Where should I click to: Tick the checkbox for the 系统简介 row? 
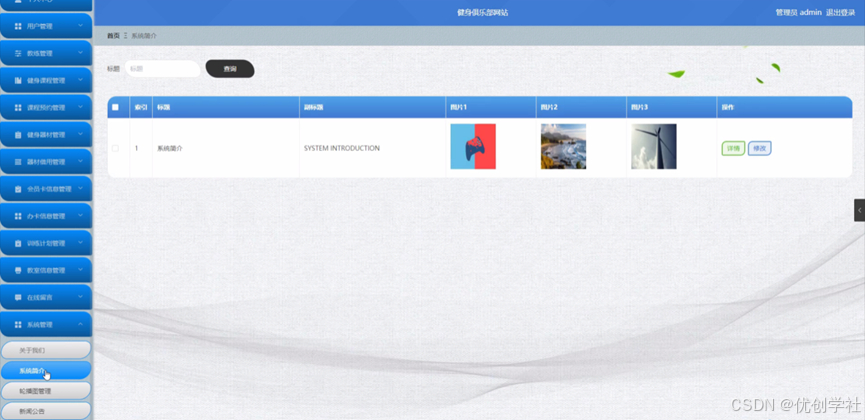(115, 148)
